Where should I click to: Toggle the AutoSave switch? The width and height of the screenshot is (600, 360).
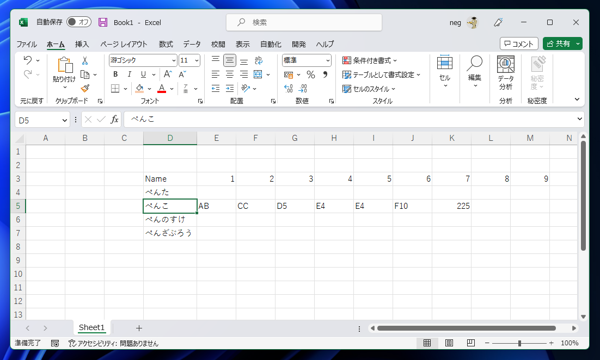[x=78, y=22]
